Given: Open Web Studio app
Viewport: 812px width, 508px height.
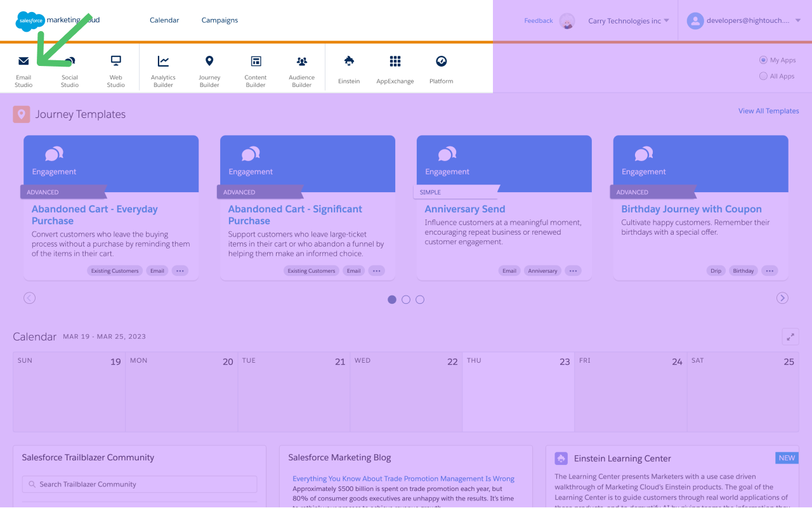Looking at the screenshot, I should tap(115, 70).
